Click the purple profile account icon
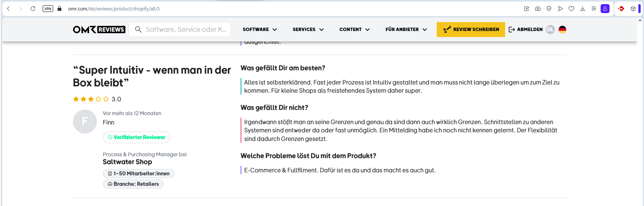Screen dimensions: 644x206 (x=605, y=9)
